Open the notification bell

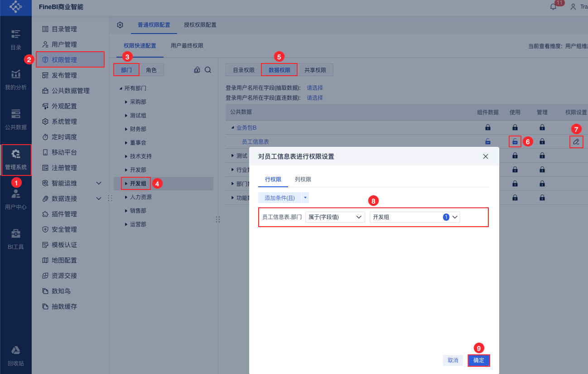(553, 7)
